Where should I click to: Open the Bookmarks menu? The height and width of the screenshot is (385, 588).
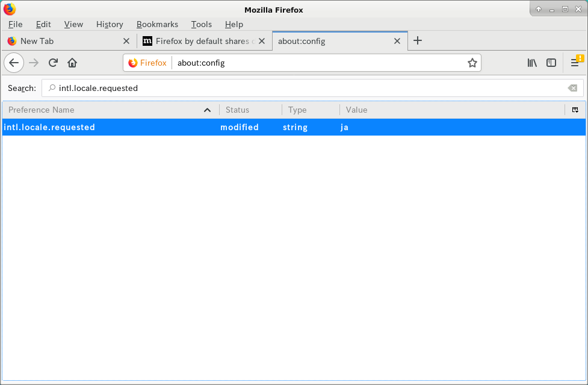point(157,24)
